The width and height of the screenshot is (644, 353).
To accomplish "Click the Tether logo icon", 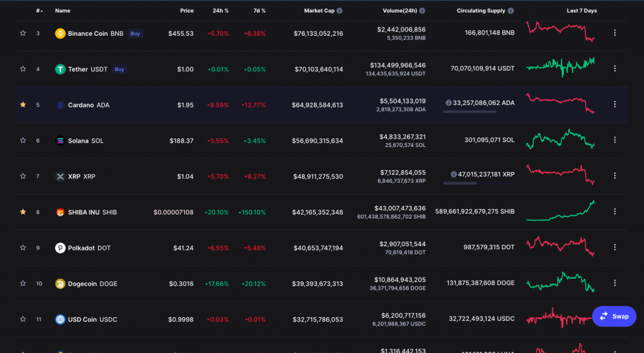I will click(x=60, y=69).
